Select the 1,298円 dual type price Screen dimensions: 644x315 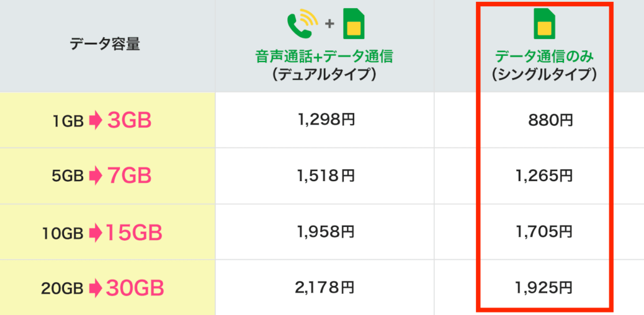[325, 119]
